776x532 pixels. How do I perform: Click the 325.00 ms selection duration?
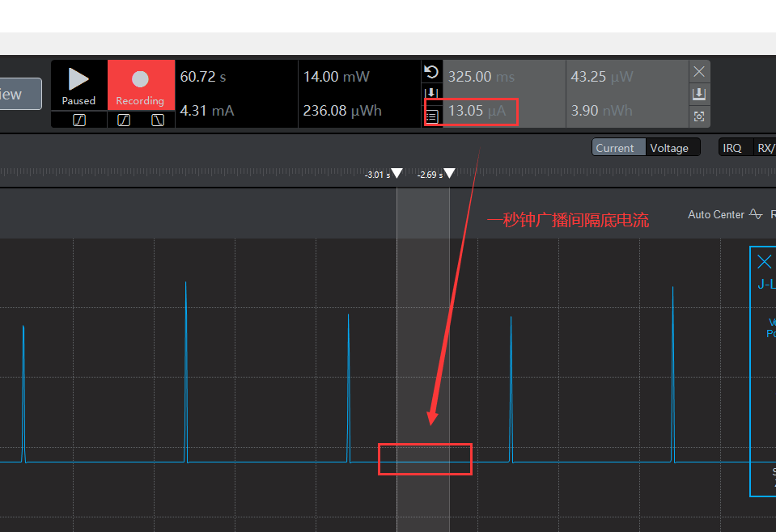pyautogui.click(x=481, y=77)
